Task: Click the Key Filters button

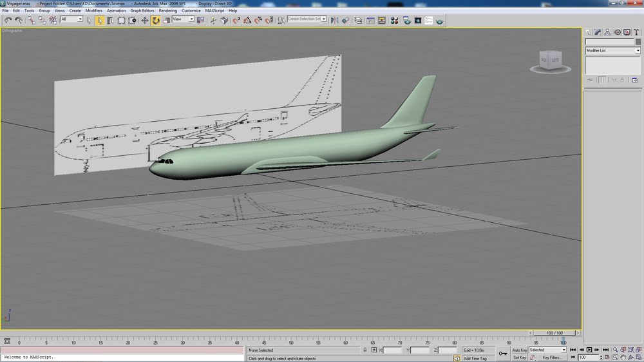Action: click(552, 357)
